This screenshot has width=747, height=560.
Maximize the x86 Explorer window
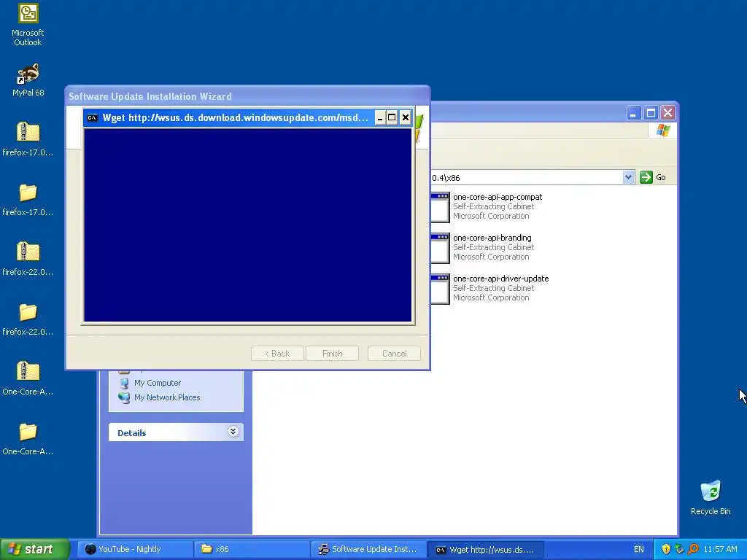pyautogui.click(x=651, y=113)
